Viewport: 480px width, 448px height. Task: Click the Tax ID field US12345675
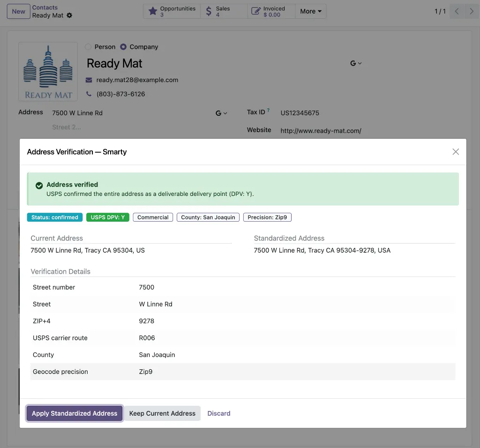pyautogui.click(x=300, y=113)
